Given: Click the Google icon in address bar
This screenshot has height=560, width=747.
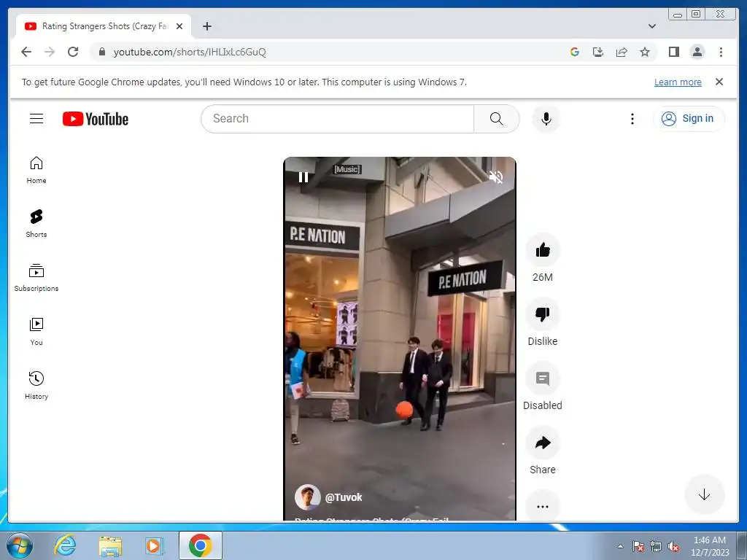Looking at the screenshot, I should pyautogui.click(x=575, y=52).
